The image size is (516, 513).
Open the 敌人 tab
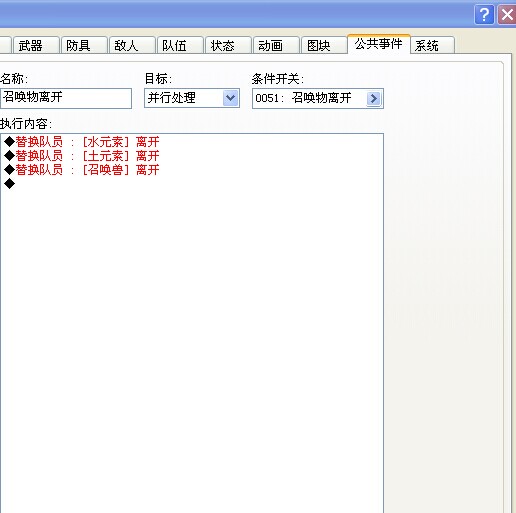coord(132,45)
